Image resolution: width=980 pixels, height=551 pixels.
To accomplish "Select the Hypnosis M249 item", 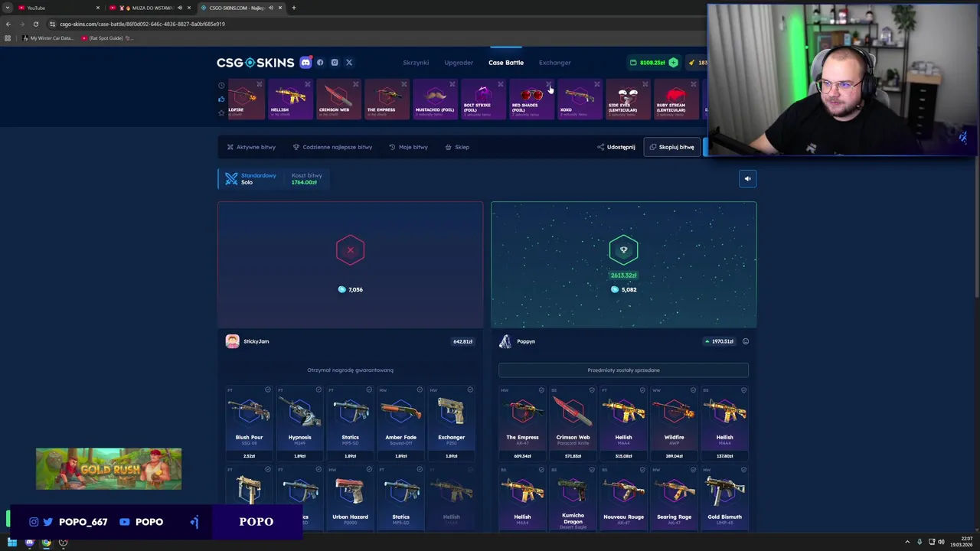I will pyautogui.click(x=299, y=423).
